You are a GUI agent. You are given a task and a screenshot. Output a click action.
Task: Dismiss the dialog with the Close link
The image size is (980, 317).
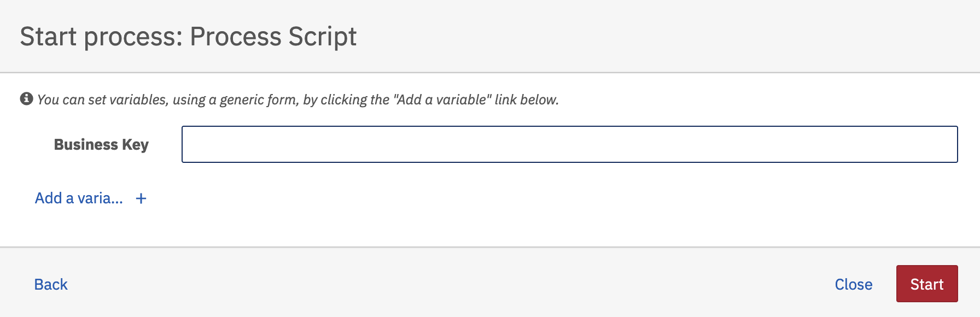(x=853, y=284)
